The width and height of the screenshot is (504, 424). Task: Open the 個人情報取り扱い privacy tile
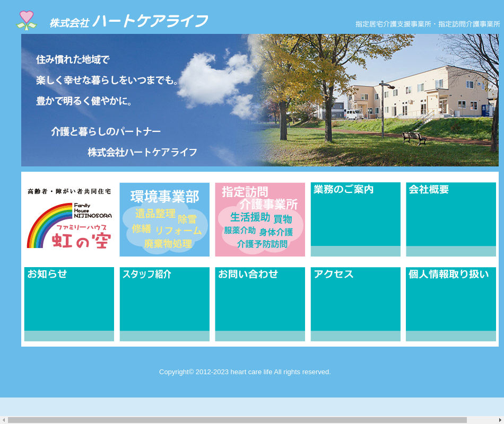pyautogui.click(x=451, y=304)
